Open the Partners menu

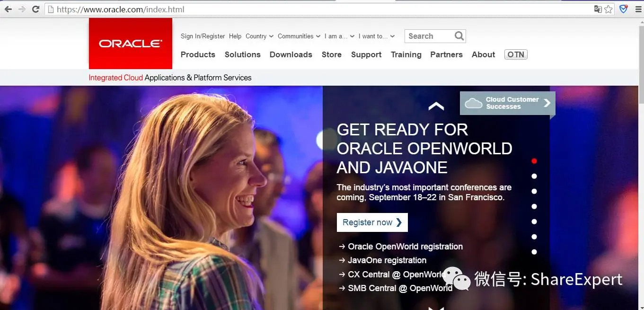coord(446,54)
